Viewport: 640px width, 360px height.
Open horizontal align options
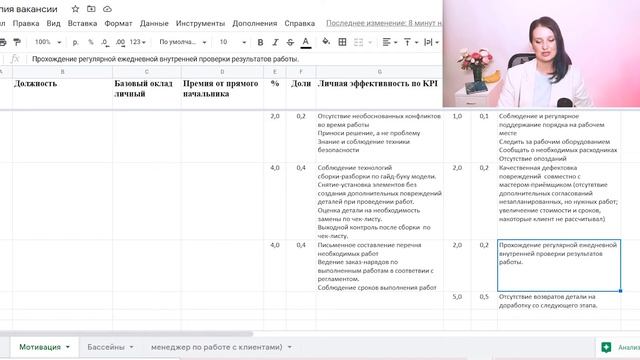[389, 42]
